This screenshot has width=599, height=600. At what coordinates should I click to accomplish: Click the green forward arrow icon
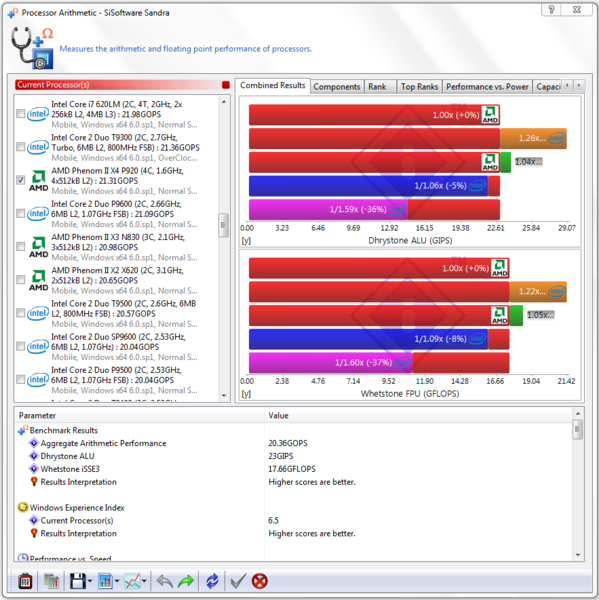point(186,582)
